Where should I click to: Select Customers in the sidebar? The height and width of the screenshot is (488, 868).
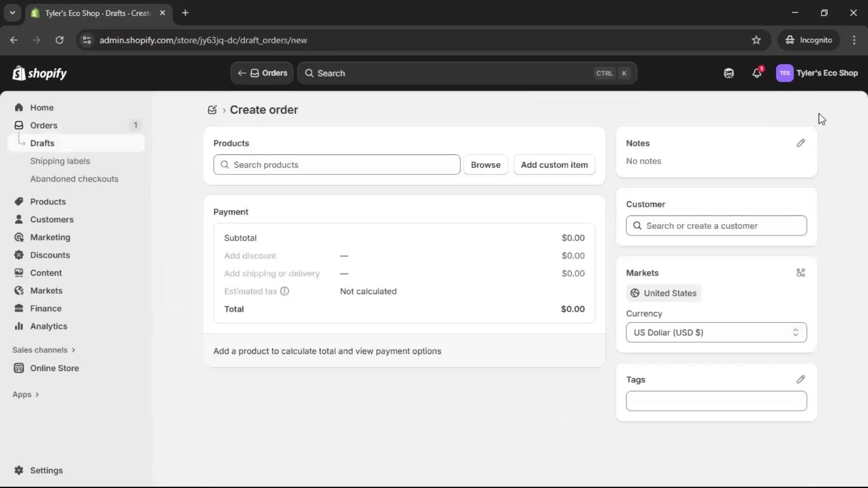click(x=51, y=220)
